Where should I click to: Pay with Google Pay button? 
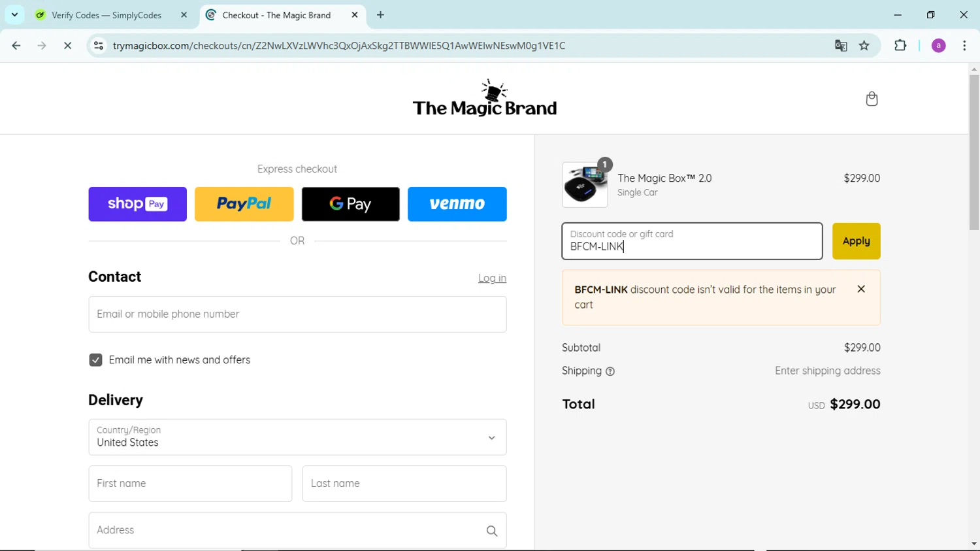350,204
